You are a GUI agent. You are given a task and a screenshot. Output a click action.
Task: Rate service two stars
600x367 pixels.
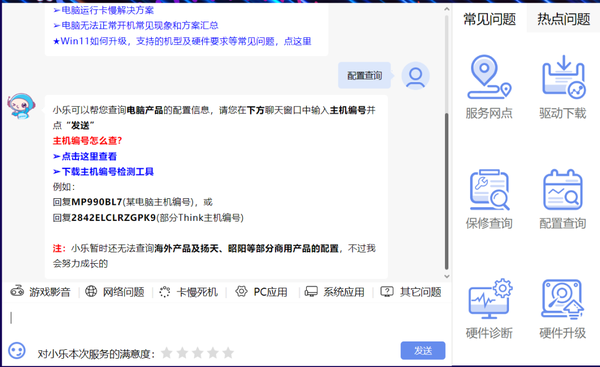point(182,352)
